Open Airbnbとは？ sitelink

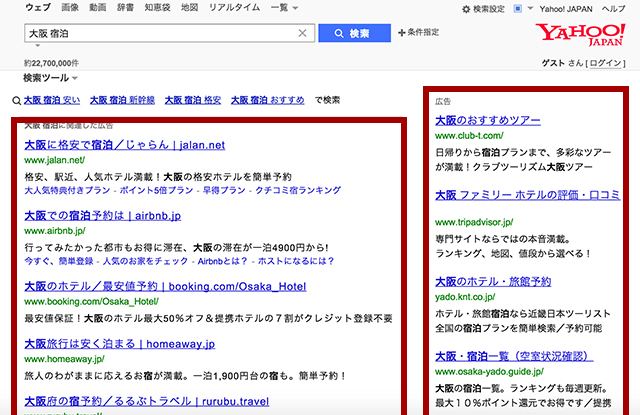click(222, 261)
